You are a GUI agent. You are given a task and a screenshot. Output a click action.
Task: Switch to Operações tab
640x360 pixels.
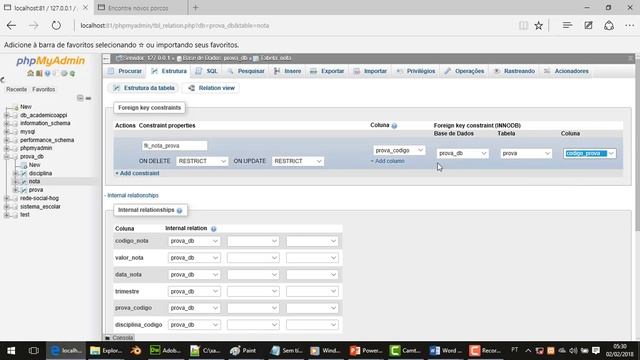(x=464, y=71)
